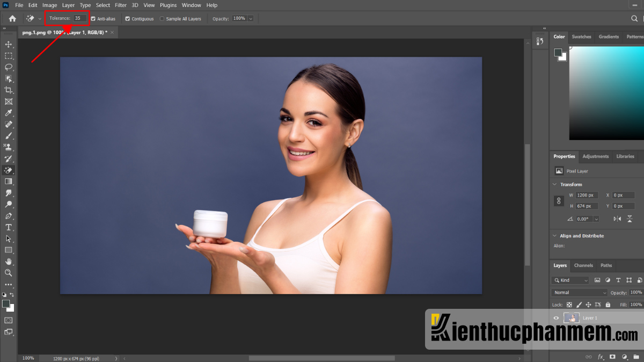Flip layer horizontally in Properties

coord(617,219)
